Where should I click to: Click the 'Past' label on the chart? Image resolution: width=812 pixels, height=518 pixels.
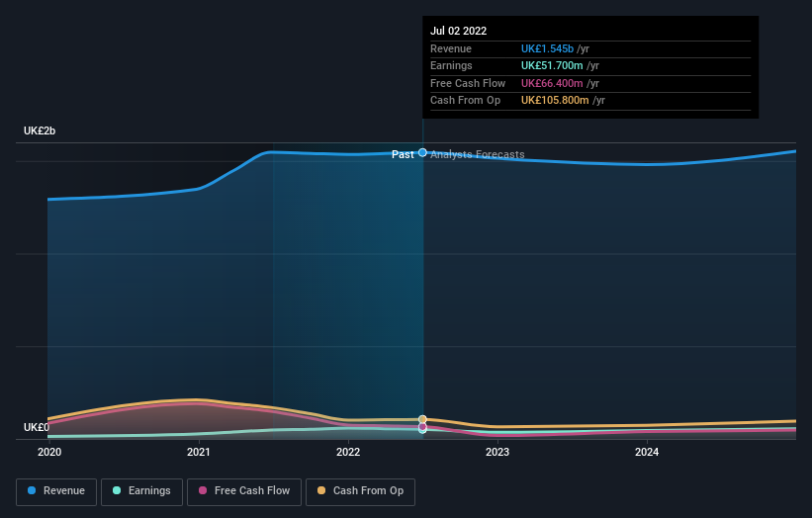(403, 154)
